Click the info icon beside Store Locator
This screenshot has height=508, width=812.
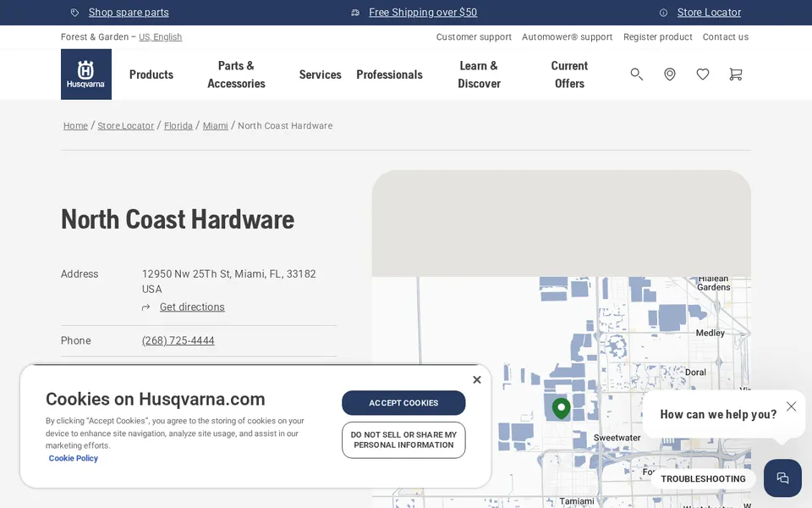(663, 13)
